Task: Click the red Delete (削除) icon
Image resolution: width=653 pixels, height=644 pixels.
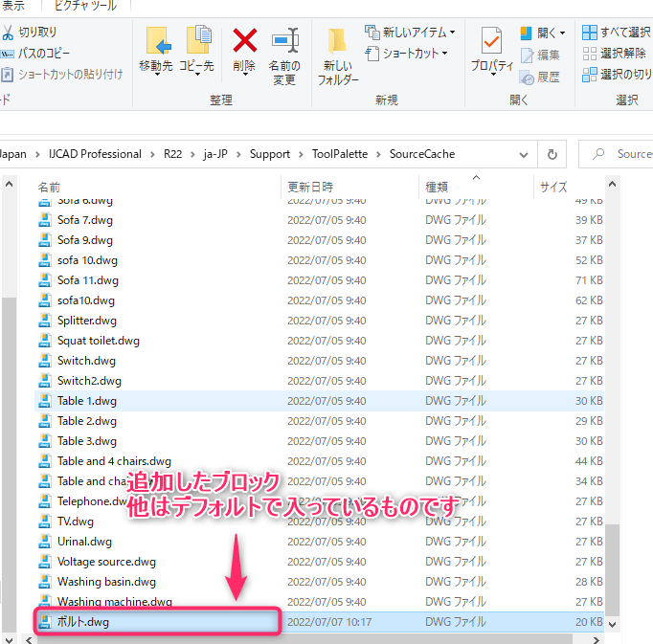Action: (x=244, y=40)
